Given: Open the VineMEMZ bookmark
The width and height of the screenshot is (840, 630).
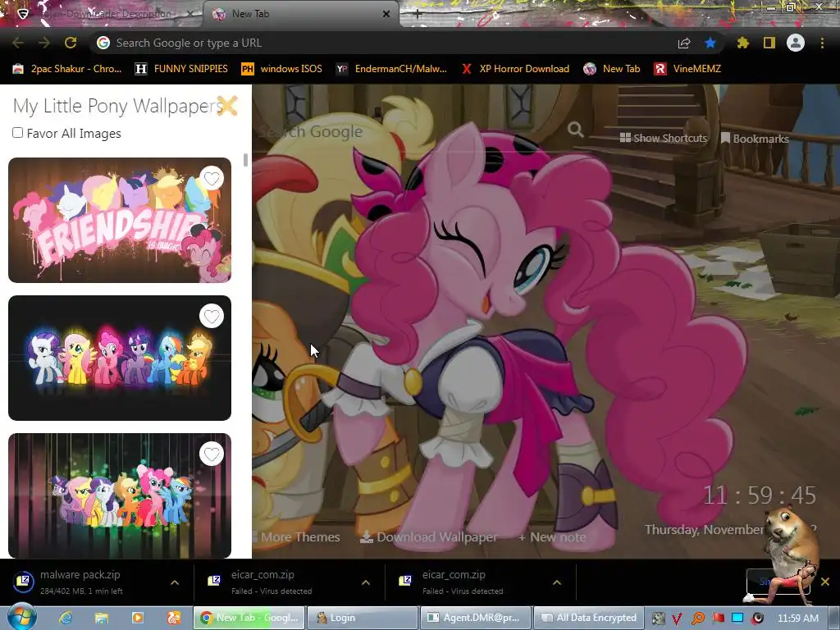Looking at the screenshot, I should click(687, 69).
